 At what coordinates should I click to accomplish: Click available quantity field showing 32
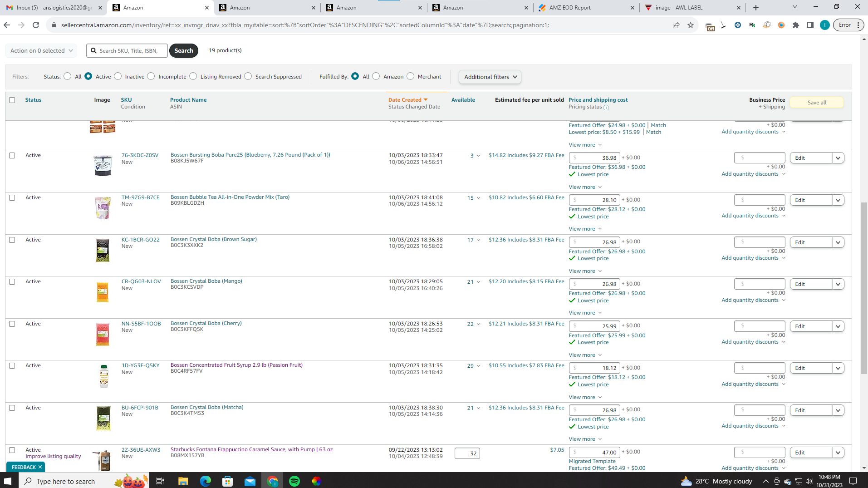pyautogui.click(x=467, y=453)
